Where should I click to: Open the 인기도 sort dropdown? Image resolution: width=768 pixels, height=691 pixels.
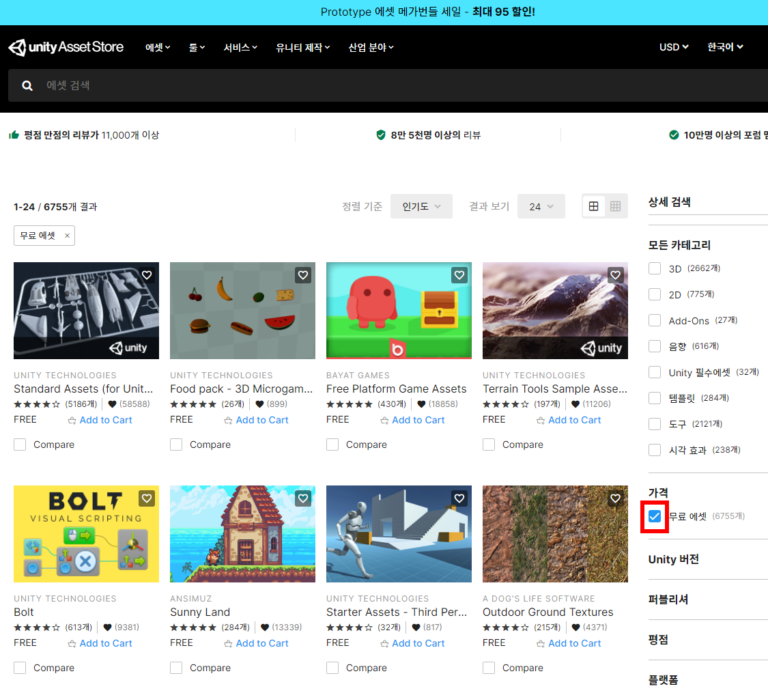click(x=421, y=206)
